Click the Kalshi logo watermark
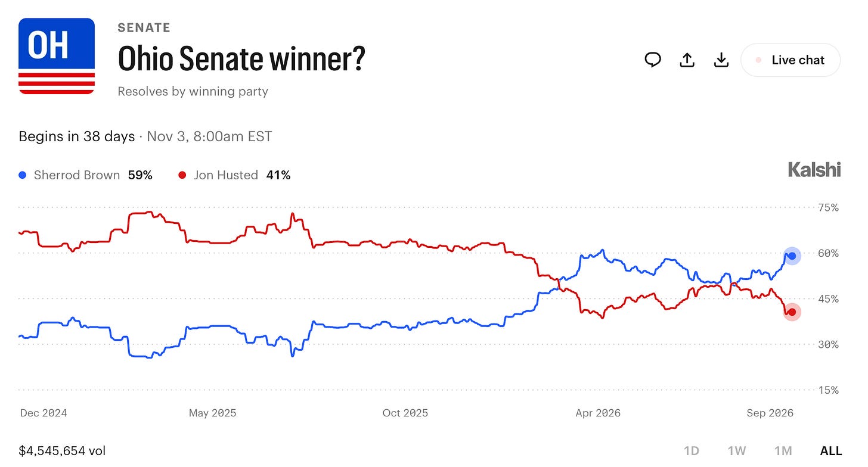Screen dimensions: 868x467 (x=814, y=170)
